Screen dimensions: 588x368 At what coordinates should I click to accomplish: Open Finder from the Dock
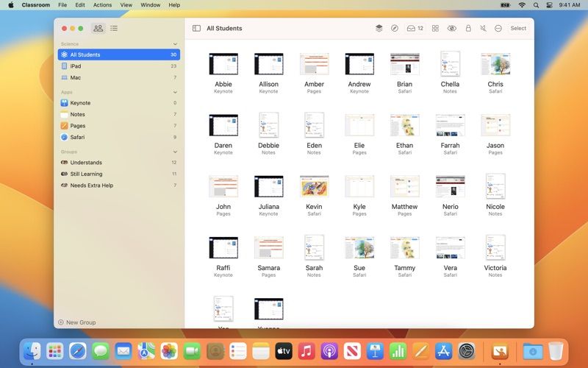(32, 352)
